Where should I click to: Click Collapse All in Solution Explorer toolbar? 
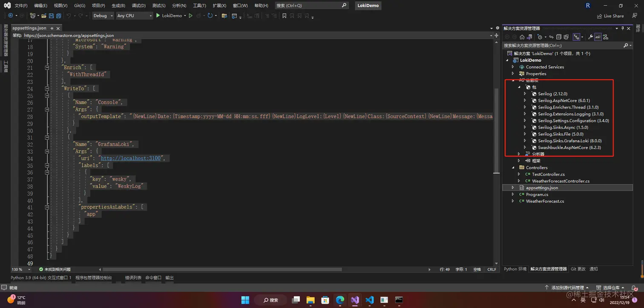pos(558,37)
